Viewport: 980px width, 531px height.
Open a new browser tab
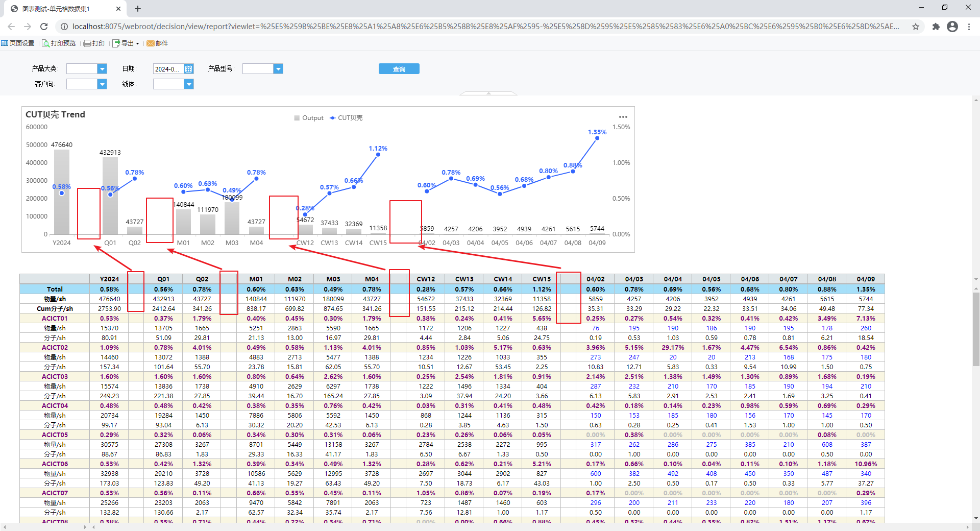[x=138, y=9]
